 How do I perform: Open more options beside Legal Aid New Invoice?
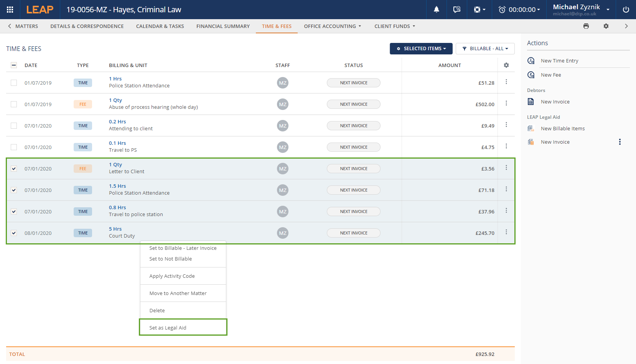620,142
